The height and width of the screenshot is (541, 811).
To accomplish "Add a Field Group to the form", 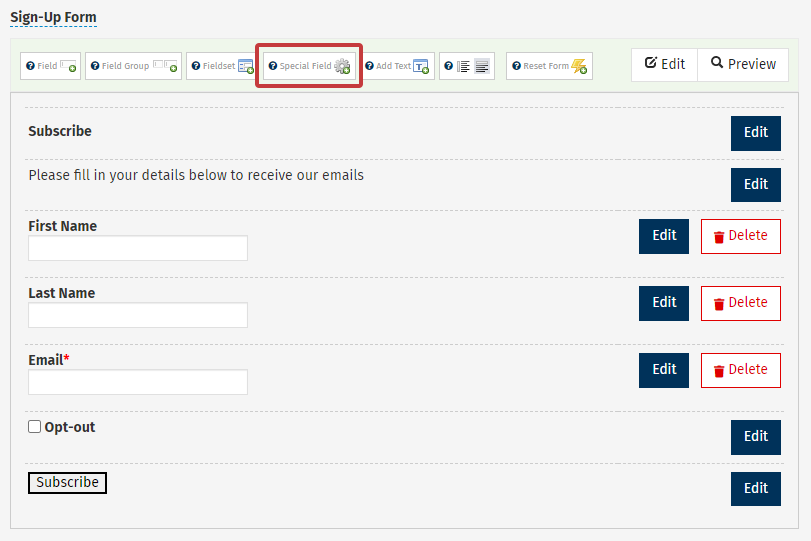I will pos(133,66).
